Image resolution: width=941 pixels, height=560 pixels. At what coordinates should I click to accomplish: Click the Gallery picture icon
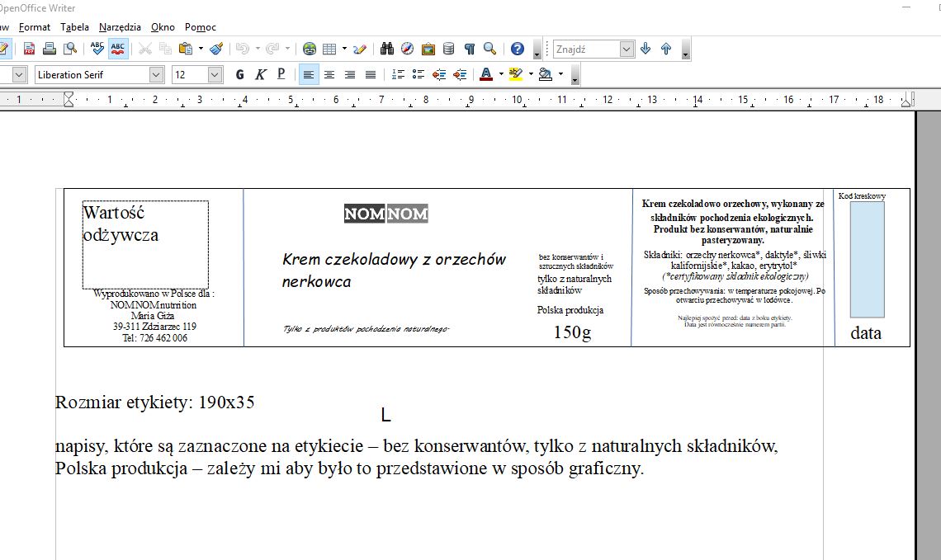point(428,49)
